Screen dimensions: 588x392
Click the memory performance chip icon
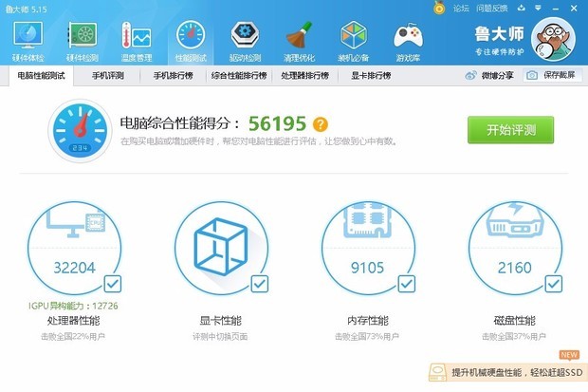[x=368, y=220]
